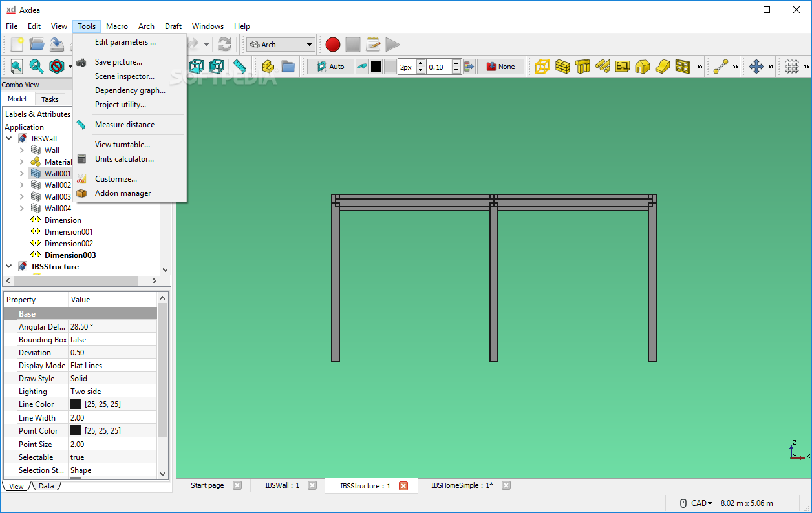Open Scene inspector from the menu
Screen dimensions: 812x513
(125, 76)
